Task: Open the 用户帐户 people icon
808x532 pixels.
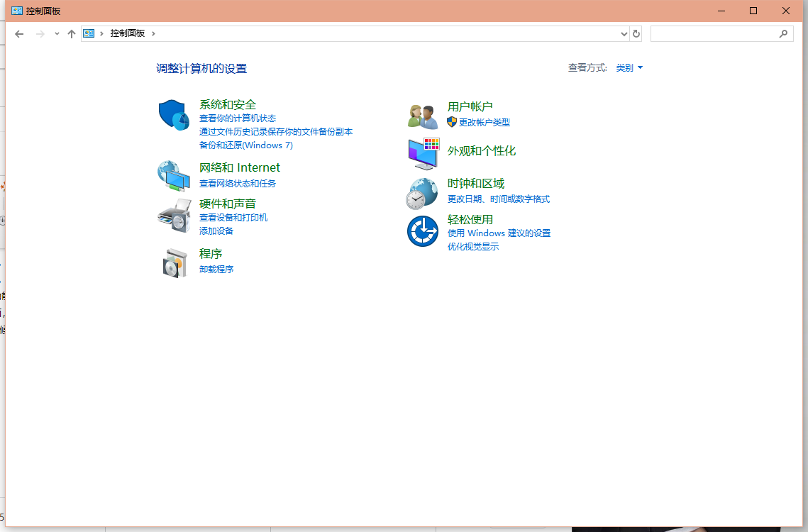Action: click(x=423, y=116)
